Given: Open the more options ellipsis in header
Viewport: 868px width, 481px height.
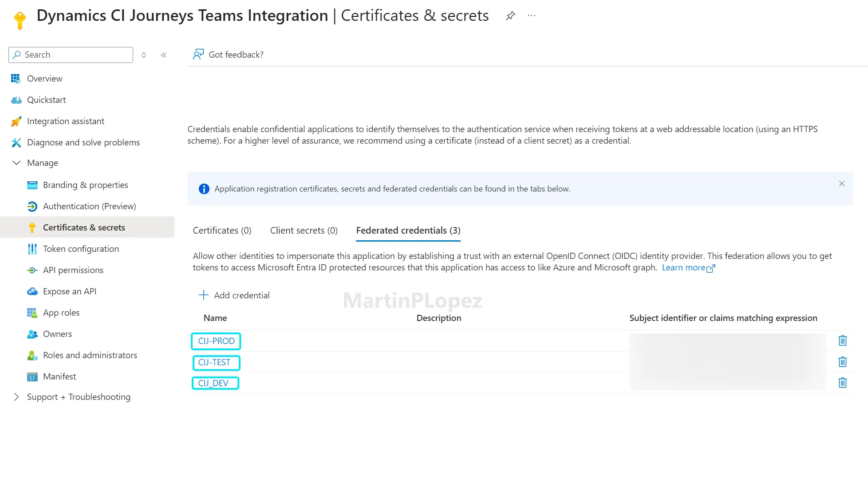Looking at the screenshot, I should [532, 16].
